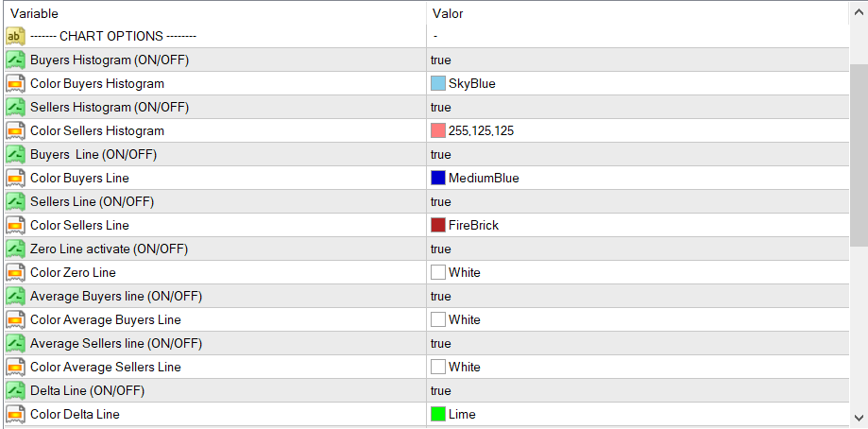This screenshot has width=868, height=429.
Task: Select the Color Zero Line label
Action: tap(73, 272)
